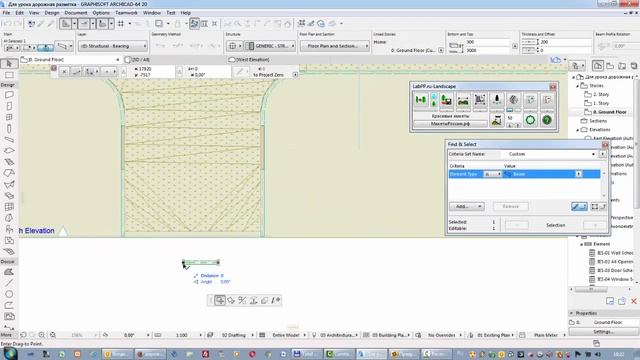
Task: Click the Line tool in the Document toolbox
Action: click(x=9, y=282)
